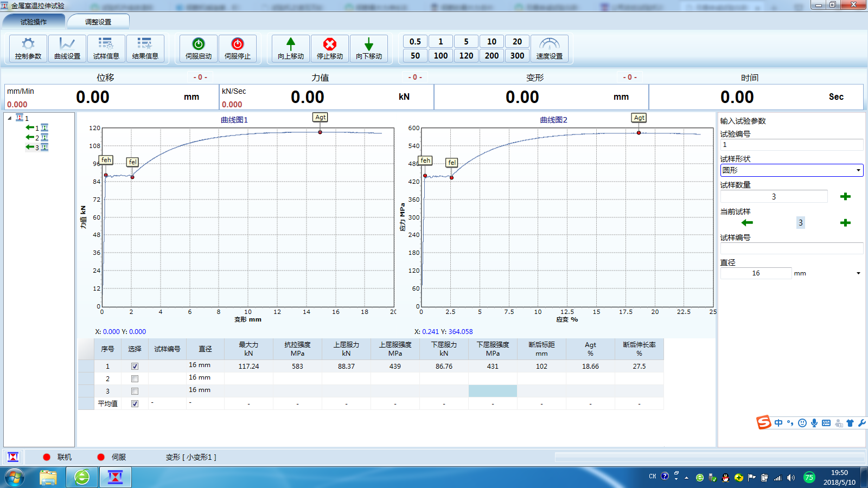This screenshot has height=488, width=868.
Task: Click volume icon in system tray
Action: [x=791, y=478]
